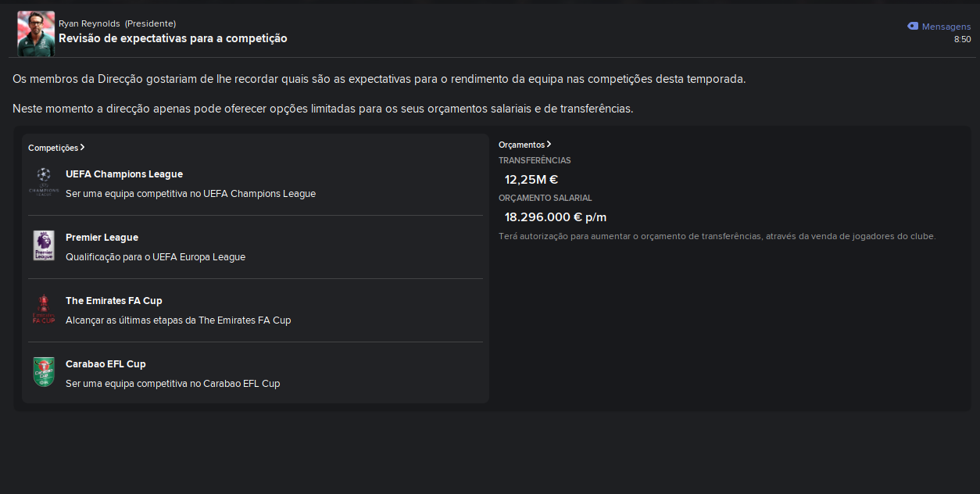
Task: Select the Premier League competition title
Action: (102, 238)
